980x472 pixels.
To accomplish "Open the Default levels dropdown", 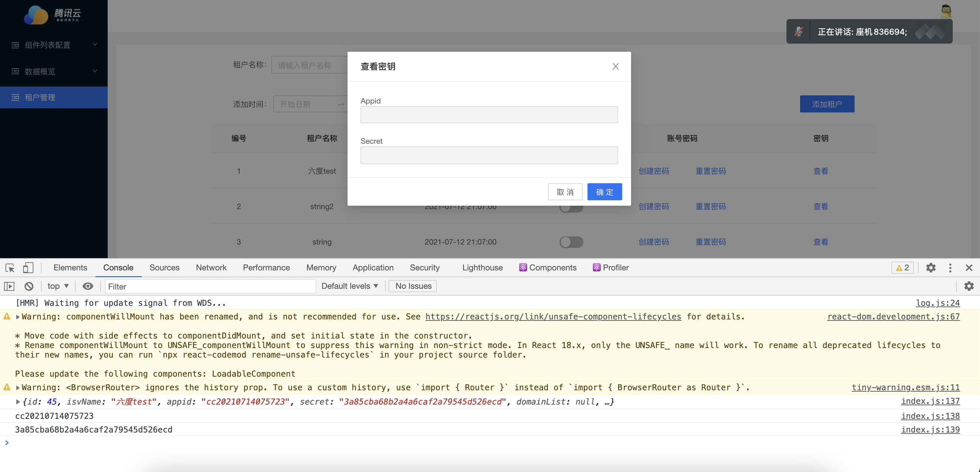I will click(350, 286).
